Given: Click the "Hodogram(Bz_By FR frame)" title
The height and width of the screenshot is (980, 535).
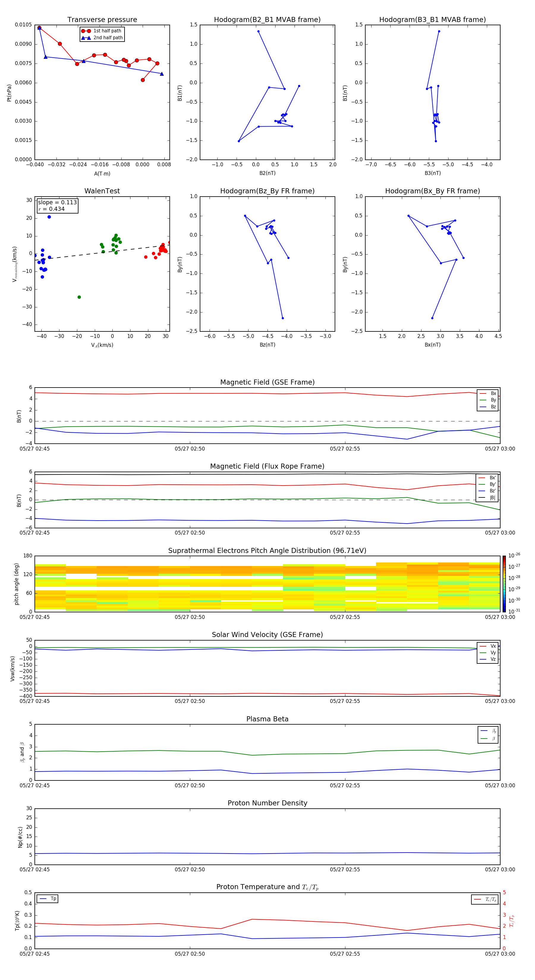Looking at the screenshot, I should [x=267, y=191].
